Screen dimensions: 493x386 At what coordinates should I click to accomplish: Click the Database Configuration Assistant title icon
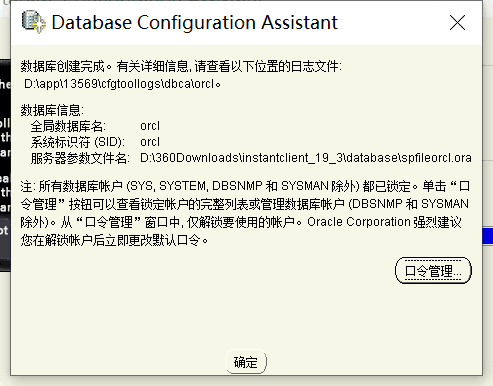[34, 22]
